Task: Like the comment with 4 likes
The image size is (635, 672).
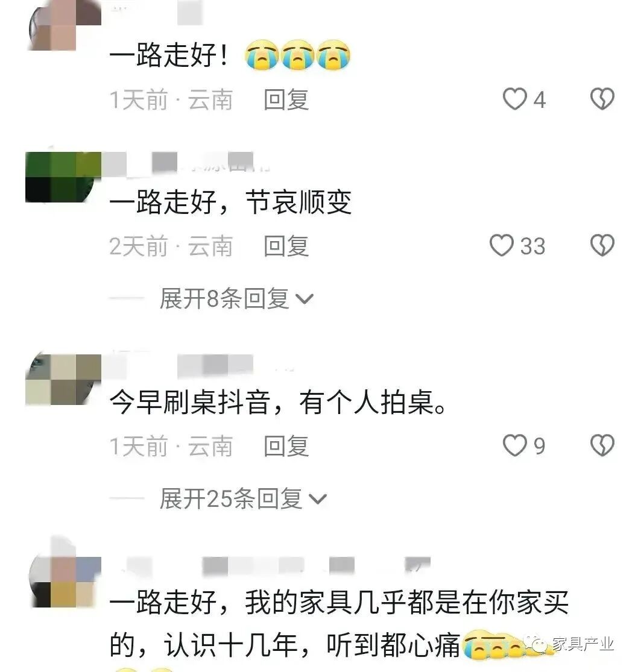Action: (x=514, y=99)
